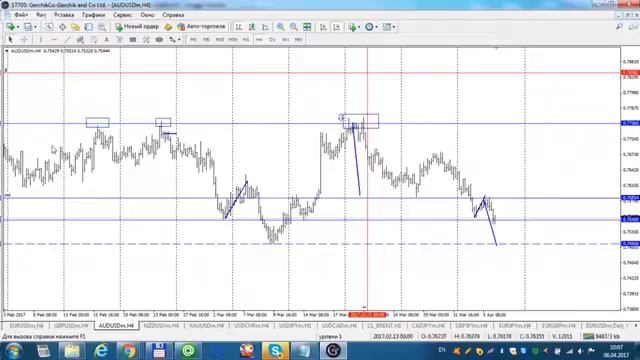Switch timeframe to M30
Viewport: 640px width, 360px height.
233,40
